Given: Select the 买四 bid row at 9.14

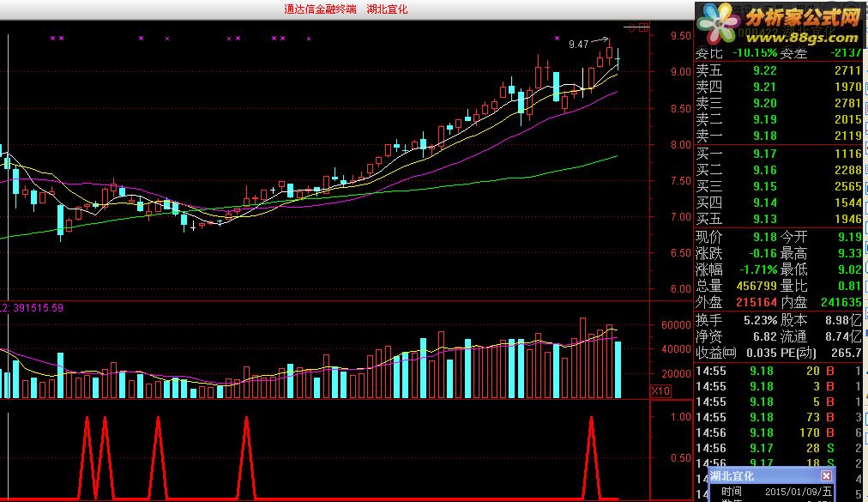Looking at the screenshot, I should pyautogui.click(x=778, y=203).
